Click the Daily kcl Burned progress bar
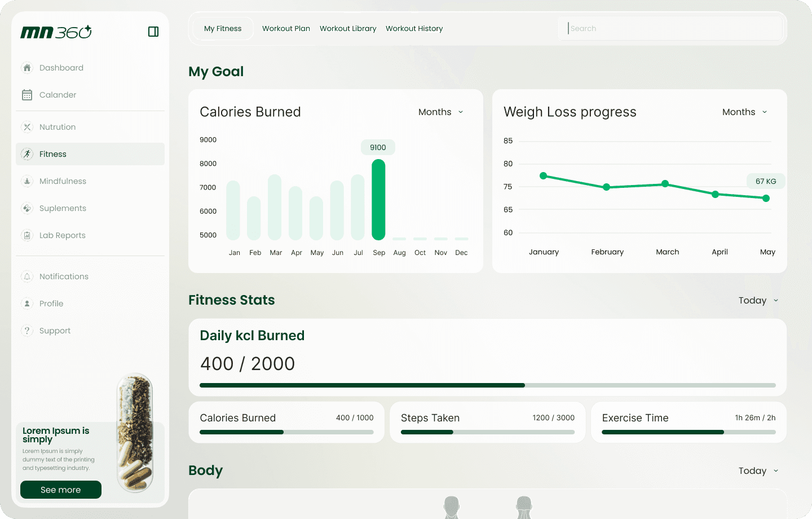812x519 pixels. [488, 385]
